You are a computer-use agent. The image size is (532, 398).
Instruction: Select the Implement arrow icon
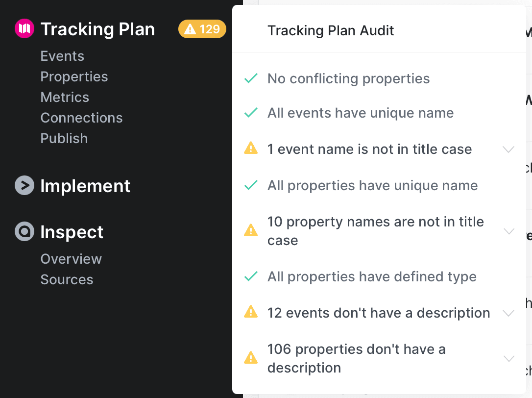[24, 185]
